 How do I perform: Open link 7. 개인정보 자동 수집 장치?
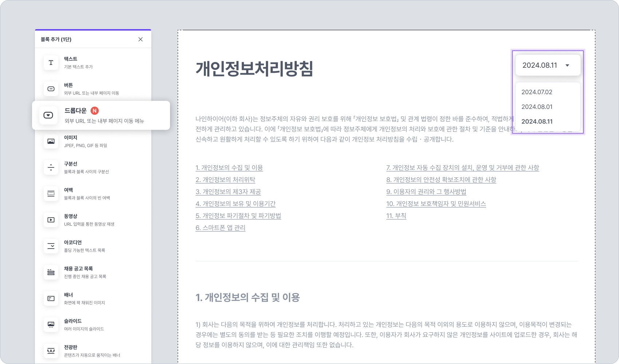coord(463,168)
